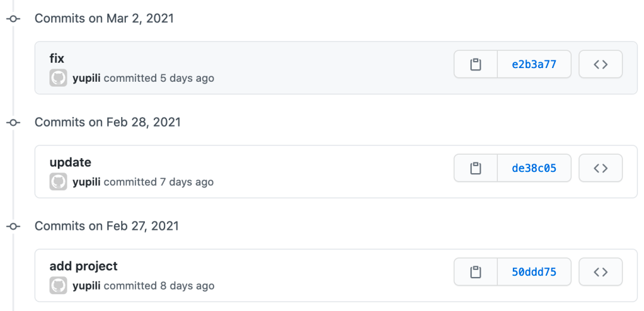This screenshot has width=644, height=311.
Task: Visit yupili profile from the fix commit
Action: coord(86,78)
